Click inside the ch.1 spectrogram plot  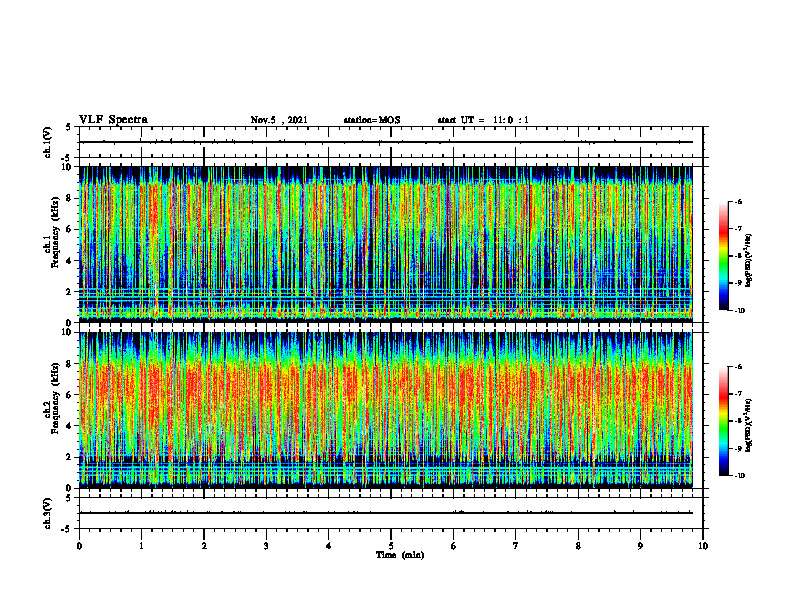pyautogui.click(x=391, y=244)
